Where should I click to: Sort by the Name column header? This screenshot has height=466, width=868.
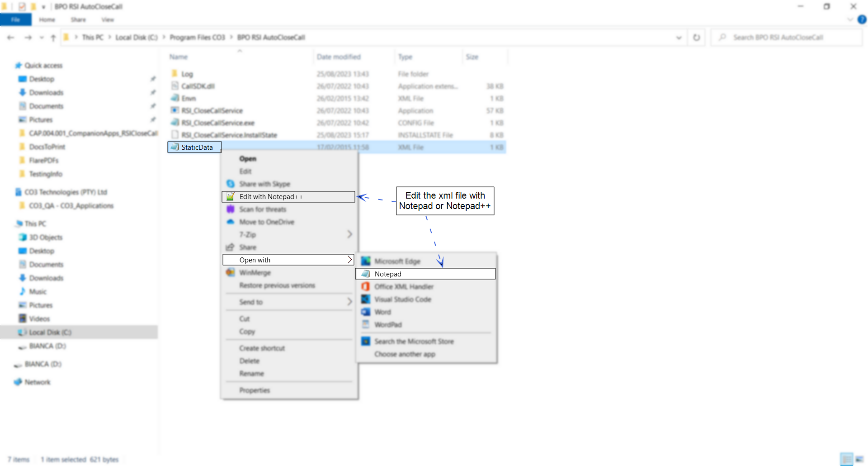click(x=179, y=57)
